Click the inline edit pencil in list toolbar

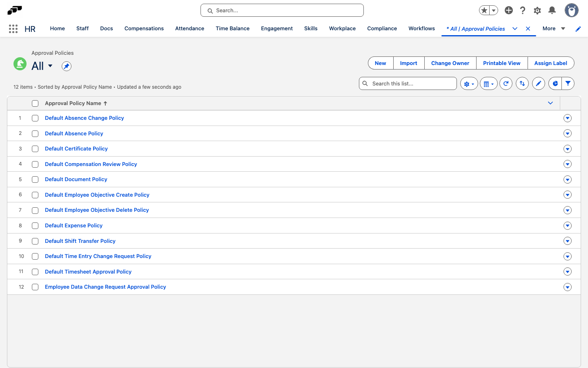click(x=539, y=83)
